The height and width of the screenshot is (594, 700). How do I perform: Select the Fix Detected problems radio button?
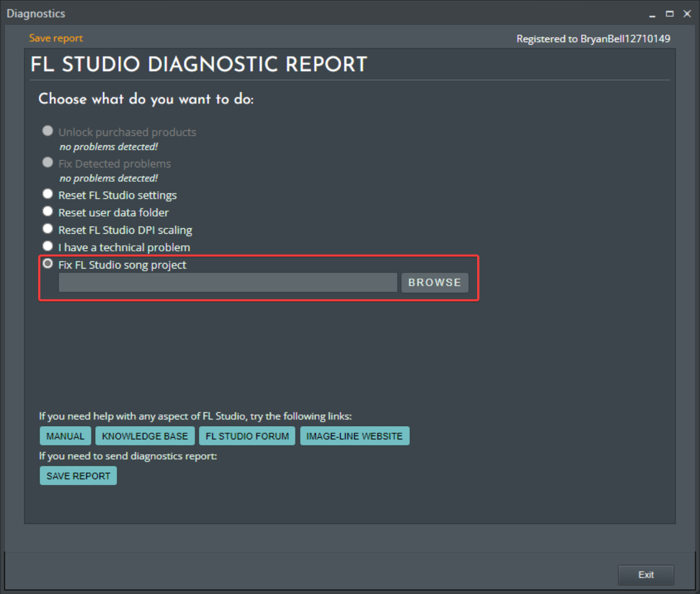tap(48, 162)
